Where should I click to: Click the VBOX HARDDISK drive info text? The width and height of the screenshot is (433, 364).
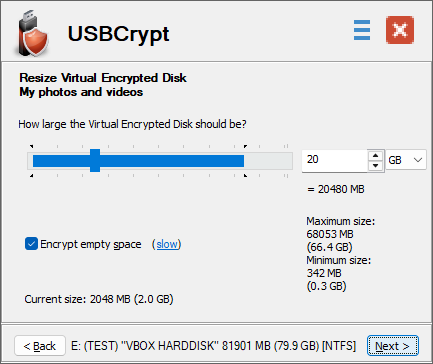click(x=213, y=346)
